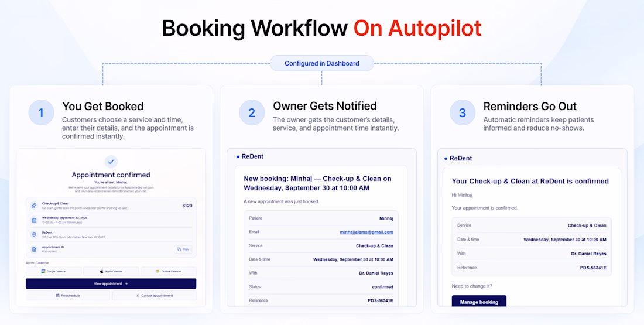Click the Appointment ID label
Screen dimensions: 644x325
(x=53, y=247)
